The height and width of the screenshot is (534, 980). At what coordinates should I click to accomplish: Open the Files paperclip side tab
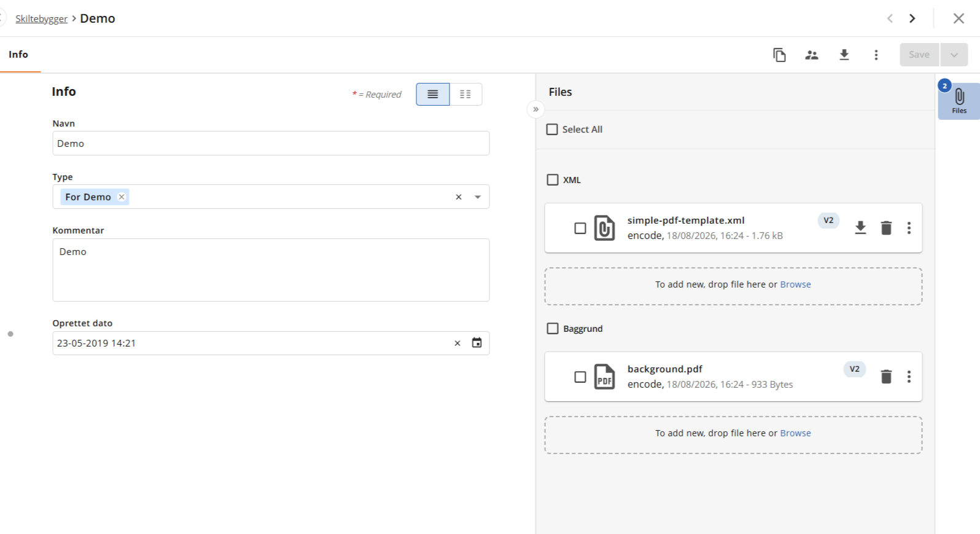[x=959, y=101]
